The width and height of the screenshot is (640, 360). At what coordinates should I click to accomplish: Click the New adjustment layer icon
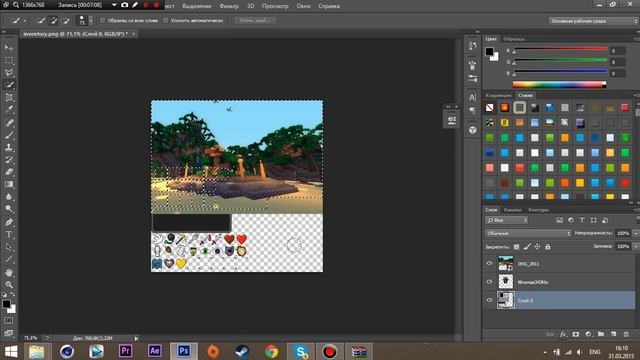(x=588, y=334)
